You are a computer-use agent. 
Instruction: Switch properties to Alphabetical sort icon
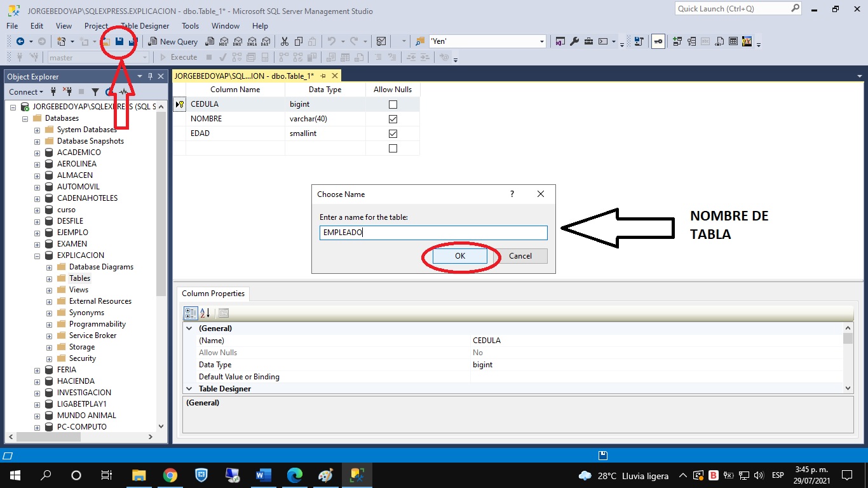[205, 313]
